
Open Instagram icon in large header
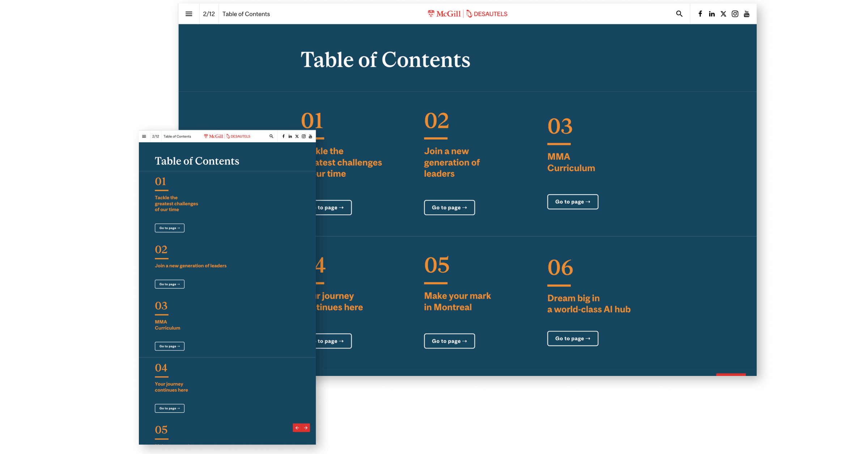pos(735,14)
